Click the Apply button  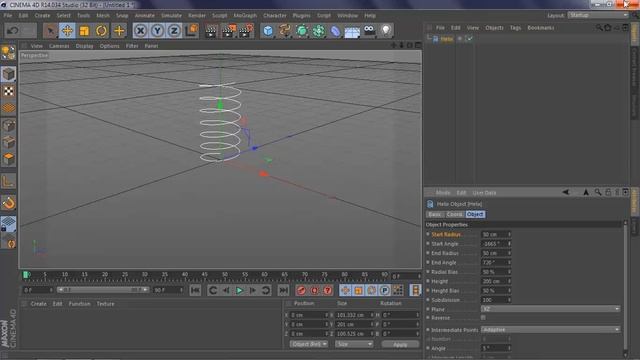(x=400, y=344)
